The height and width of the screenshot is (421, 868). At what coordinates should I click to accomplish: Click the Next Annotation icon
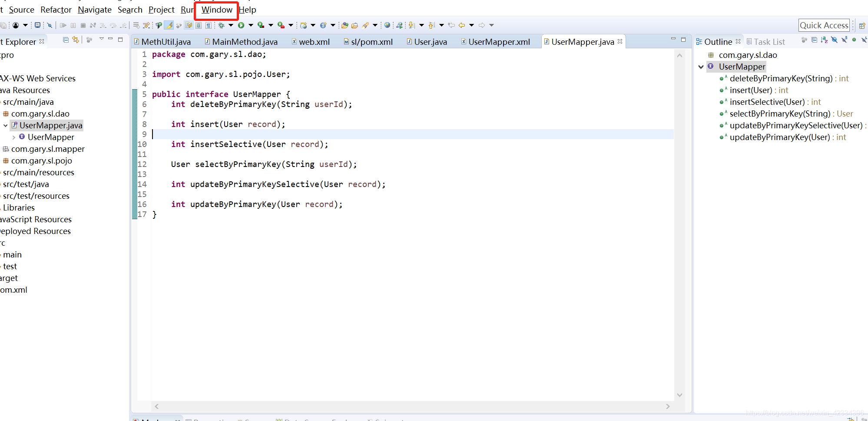(411, 25)
